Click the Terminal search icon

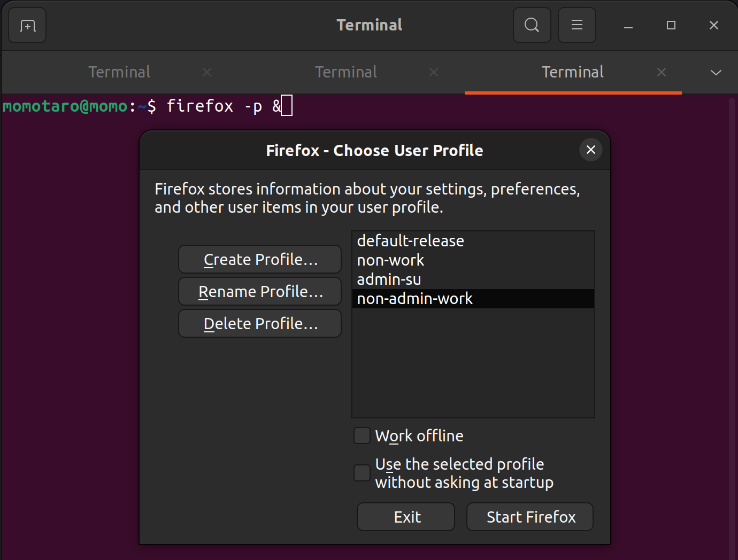coord(532,25)
